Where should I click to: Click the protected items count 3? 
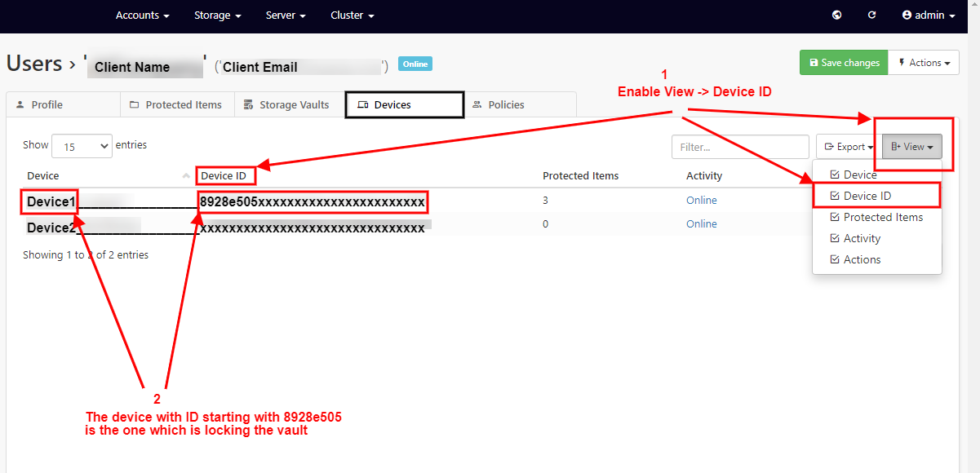(x=546, y=200)
